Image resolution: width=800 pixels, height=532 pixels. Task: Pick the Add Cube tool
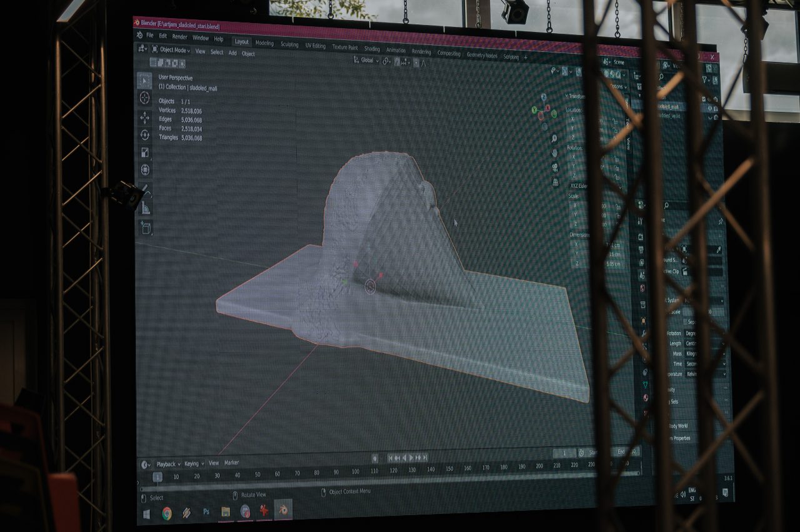coord(146,228)
